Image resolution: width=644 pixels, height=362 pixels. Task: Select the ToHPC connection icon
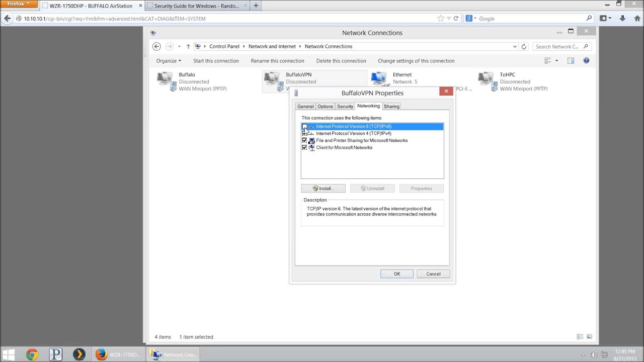pos(487,81)
